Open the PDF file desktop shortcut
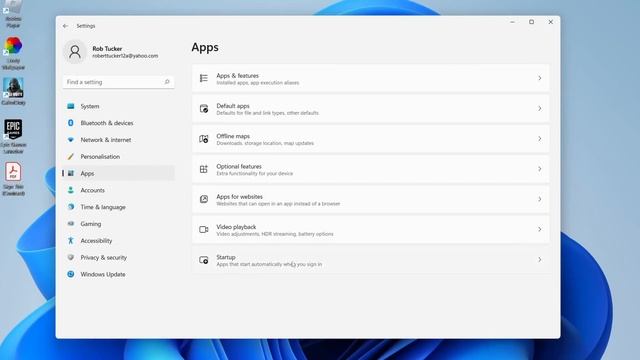Image resolution: width=640 pixels, height=360 pixels. (13, 179)
